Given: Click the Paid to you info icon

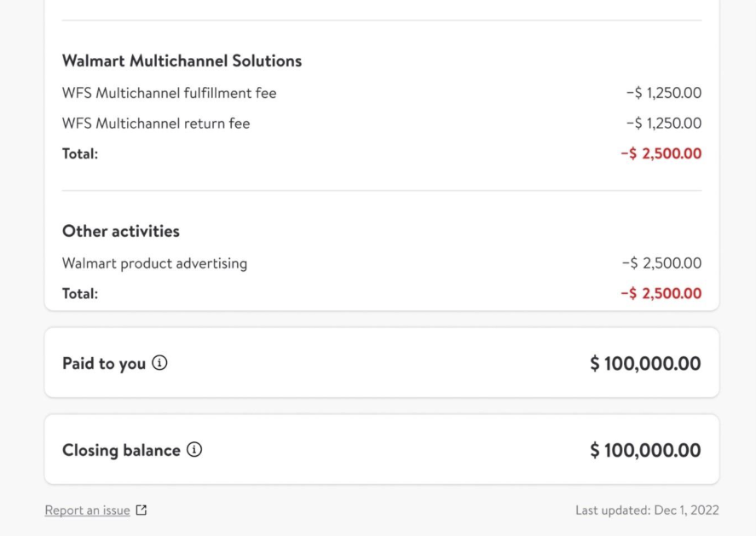Looking at the screenshot, I should click(159, 363).
